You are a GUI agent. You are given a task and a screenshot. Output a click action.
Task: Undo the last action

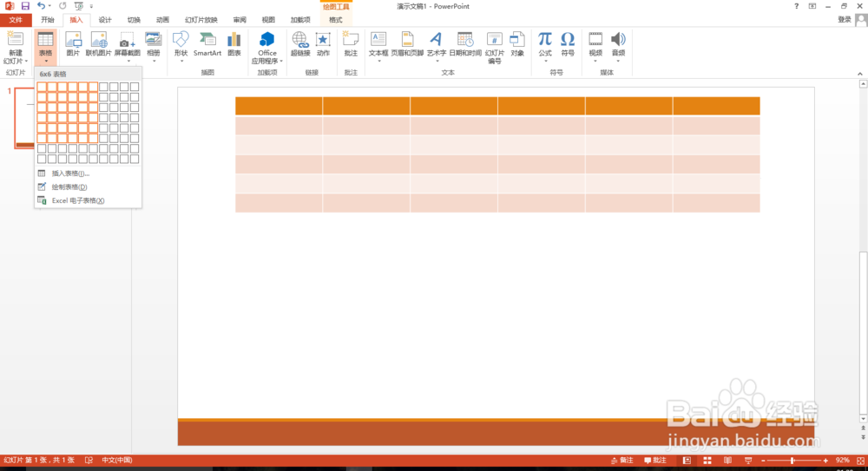click(41, 6)
